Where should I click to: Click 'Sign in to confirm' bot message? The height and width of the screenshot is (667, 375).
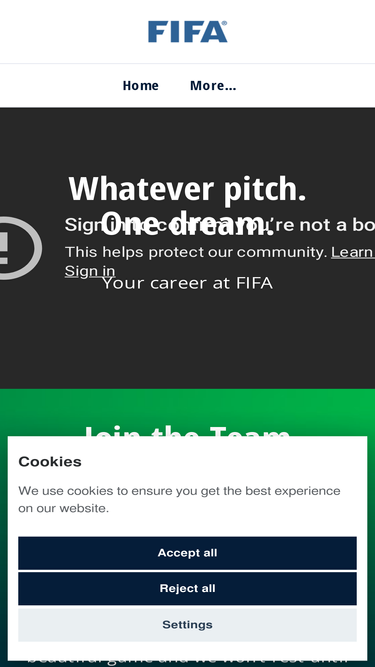220,225
